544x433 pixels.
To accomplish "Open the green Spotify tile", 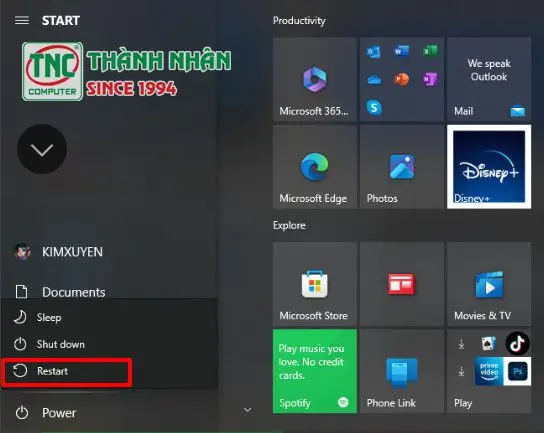I will (x=315, y=371).
